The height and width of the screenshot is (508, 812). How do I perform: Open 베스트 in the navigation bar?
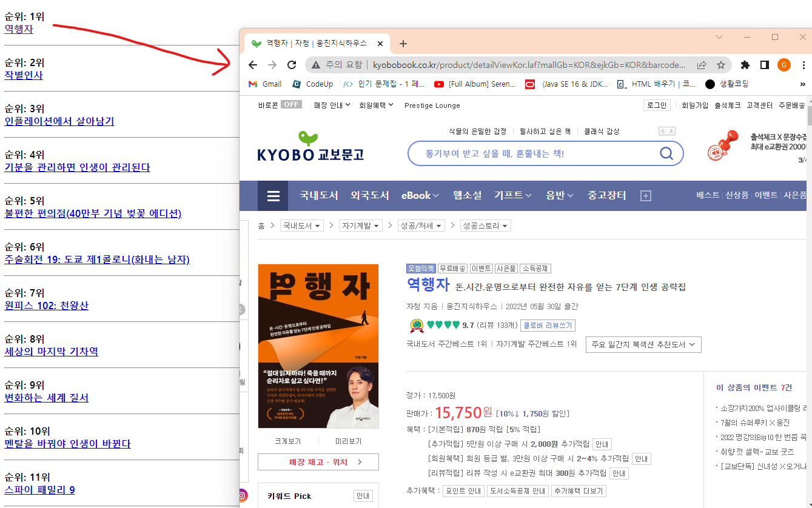tap(708, 195)
